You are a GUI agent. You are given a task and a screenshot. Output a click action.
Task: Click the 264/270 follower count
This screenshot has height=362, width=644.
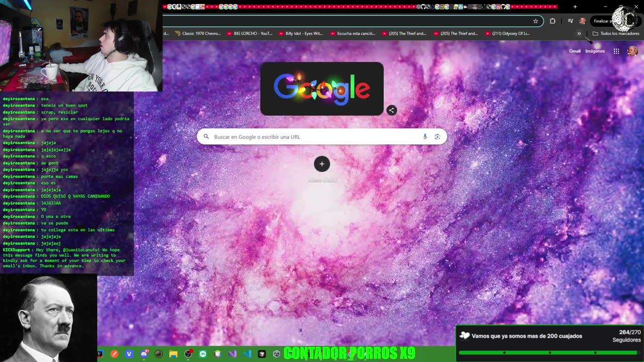pyautogui.click(x=630, y=332)
